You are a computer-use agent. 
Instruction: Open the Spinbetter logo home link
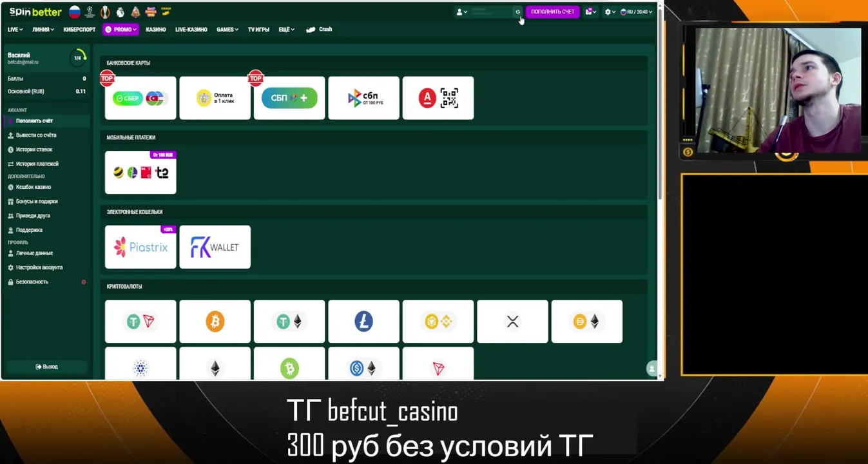(x=35, y=12)
